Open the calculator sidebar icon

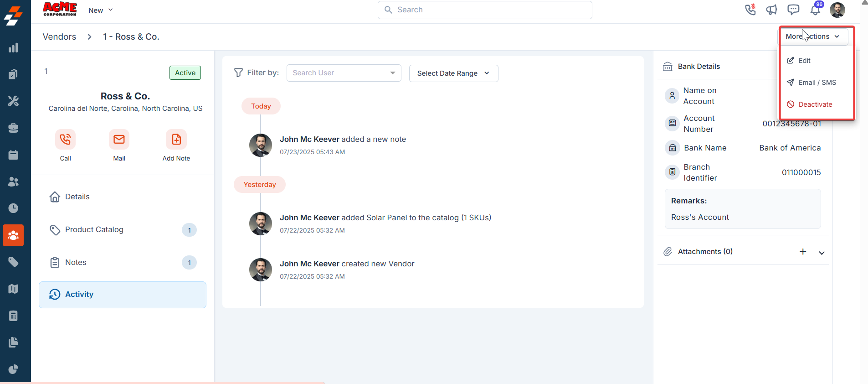tap(13, 316)
